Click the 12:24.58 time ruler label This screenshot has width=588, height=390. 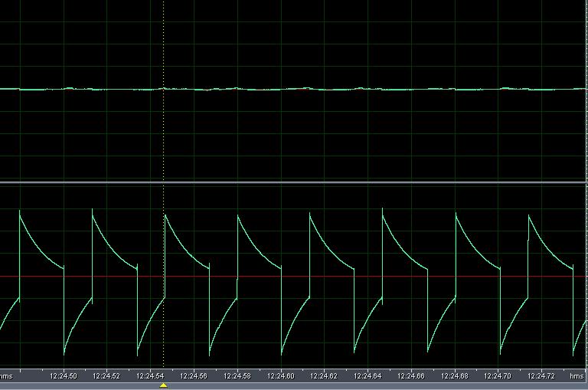tap(237, 375)
